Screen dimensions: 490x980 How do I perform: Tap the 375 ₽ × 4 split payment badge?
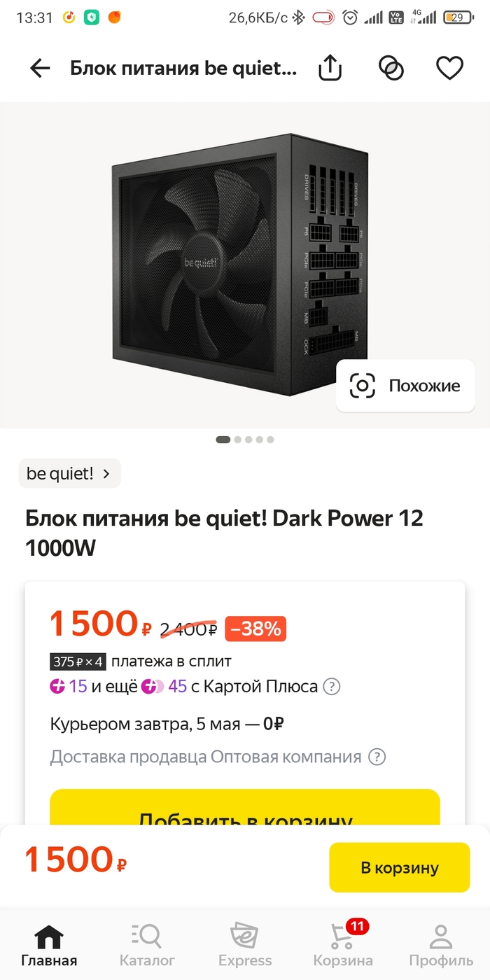pyautogui.click(x=77, y=661)
